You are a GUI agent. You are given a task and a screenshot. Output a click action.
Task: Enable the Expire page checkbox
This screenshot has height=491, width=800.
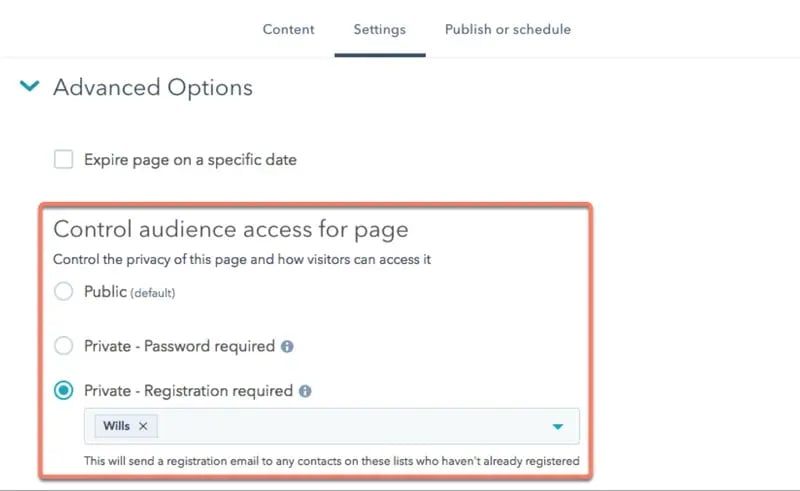pyautogui.click(x=64, y=159)
